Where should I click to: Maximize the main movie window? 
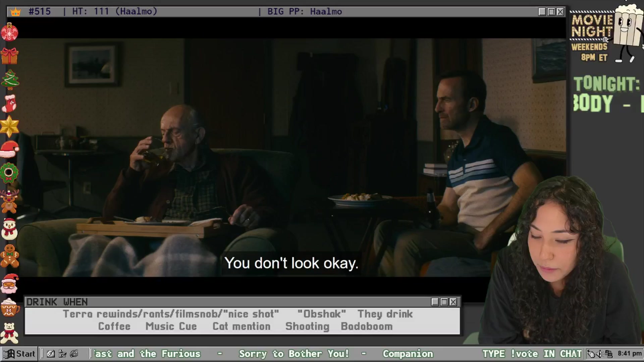tap(551, 12)
